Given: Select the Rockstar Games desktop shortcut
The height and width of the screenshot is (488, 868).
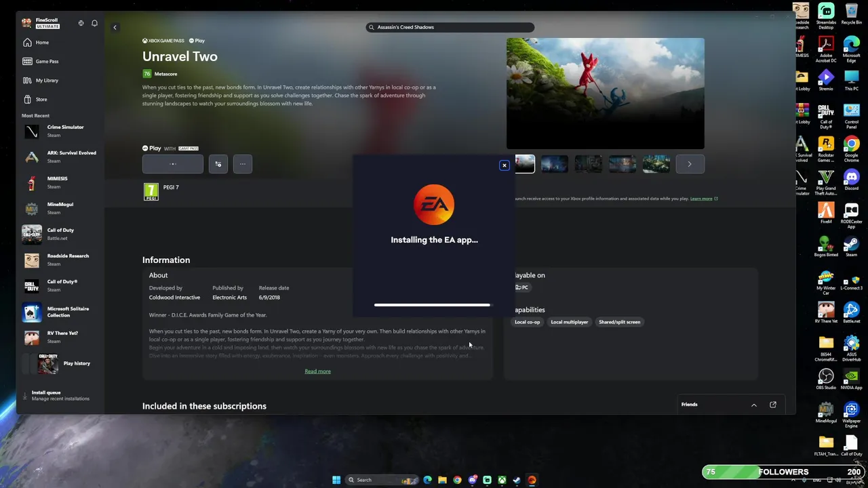Looking at the screenshot, I should click(x=826, y=149).
